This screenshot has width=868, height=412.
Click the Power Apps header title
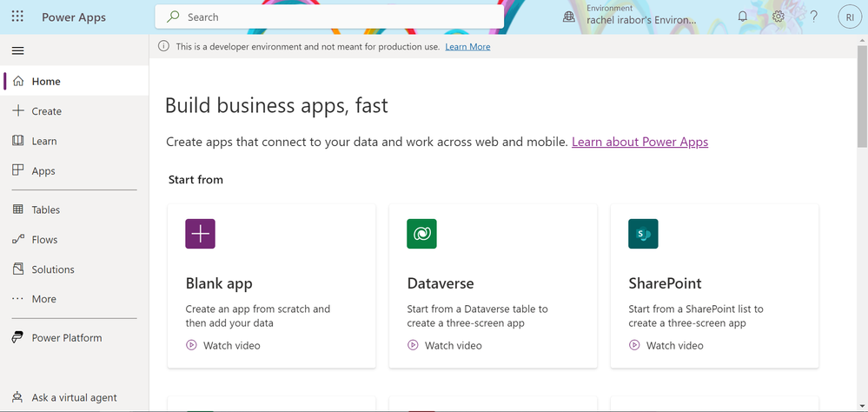74,17
